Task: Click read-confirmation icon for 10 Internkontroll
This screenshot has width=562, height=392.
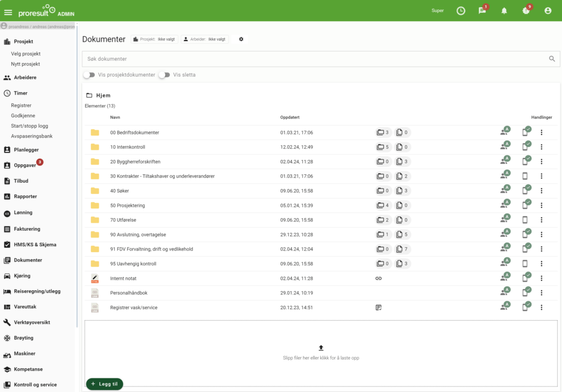Action: coord(526,146)
